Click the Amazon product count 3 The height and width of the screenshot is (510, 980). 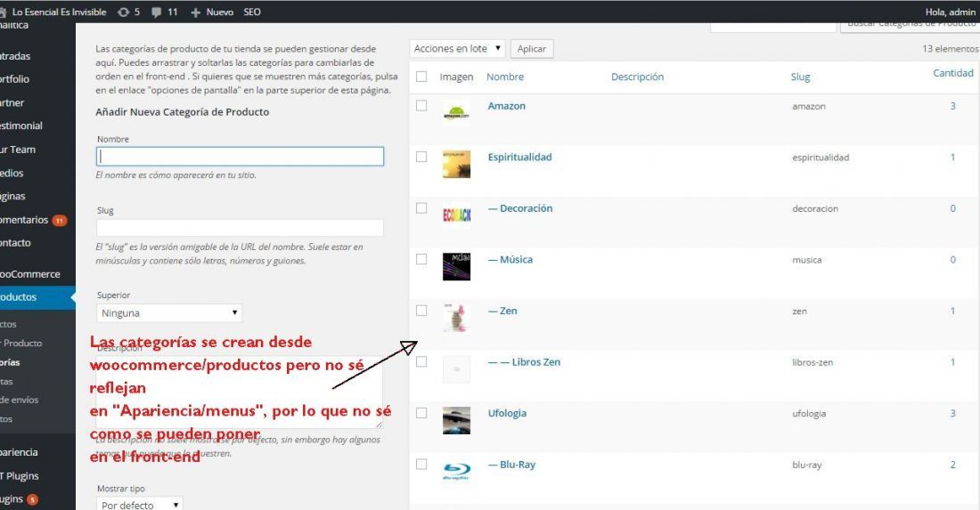pyautogui.click(x=953, y=106)
